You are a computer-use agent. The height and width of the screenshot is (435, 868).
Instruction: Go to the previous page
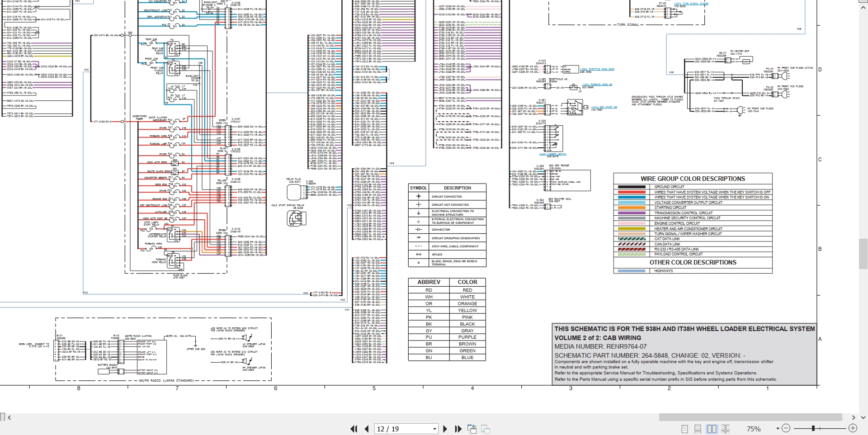click(x=367, y=429)
